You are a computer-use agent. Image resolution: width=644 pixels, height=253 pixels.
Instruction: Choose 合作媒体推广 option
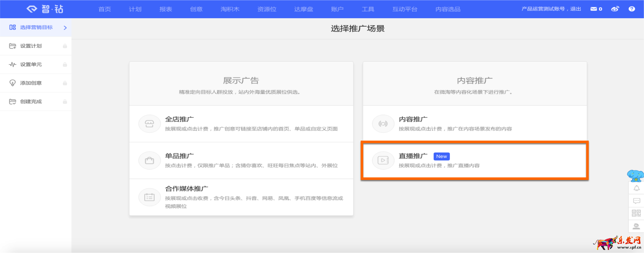[x=241, y=197]
